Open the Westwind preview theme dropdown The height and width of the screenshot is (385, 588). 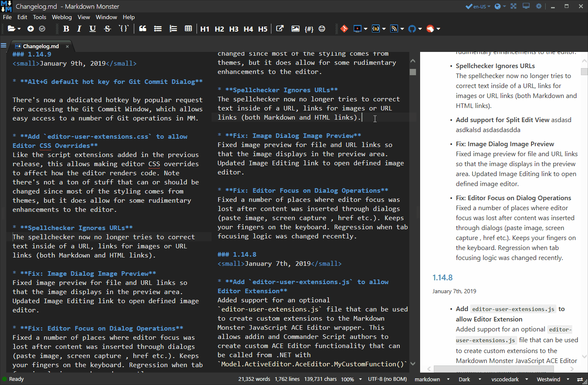567,379
